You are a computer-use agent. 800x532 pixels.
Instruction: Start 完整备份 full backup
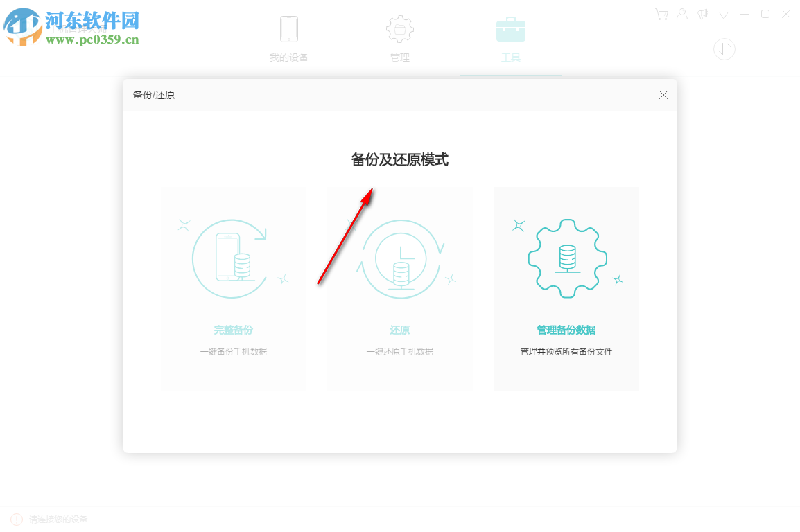pos(233,330)
